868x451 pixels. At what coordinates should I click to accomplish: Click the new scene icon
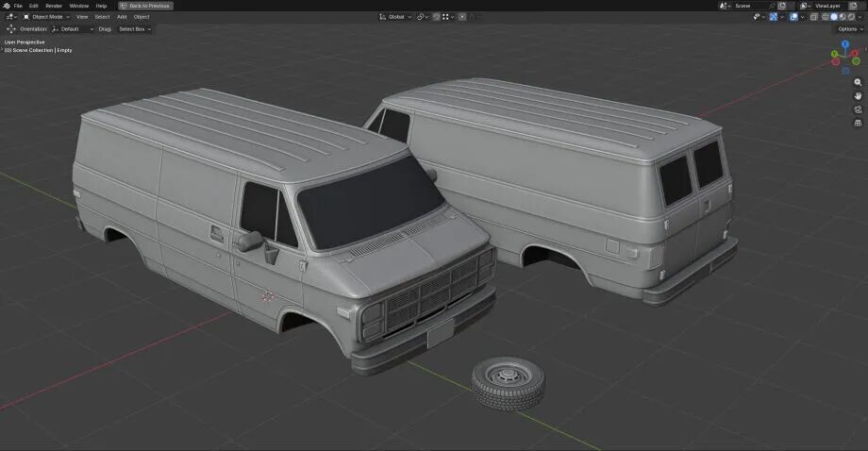pyautogui.click(x=781, y=6)
